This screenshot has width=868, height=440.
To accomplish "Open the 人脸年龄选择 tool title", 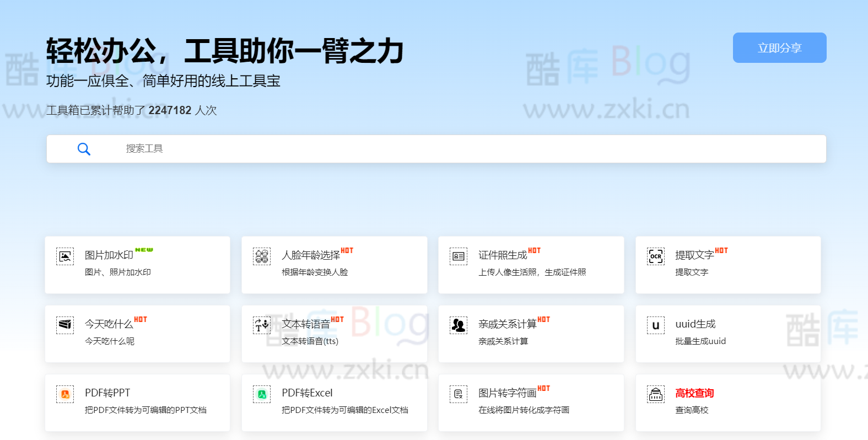I will click(311, 255).
